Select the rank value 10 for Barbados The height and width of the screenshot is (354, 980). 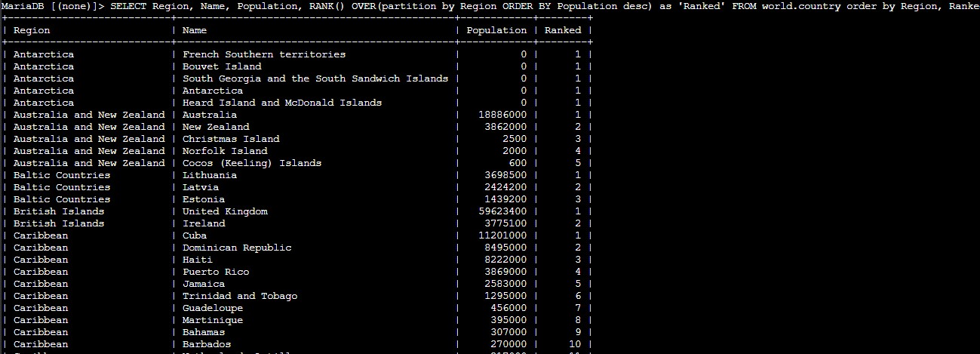click(575, 344)
